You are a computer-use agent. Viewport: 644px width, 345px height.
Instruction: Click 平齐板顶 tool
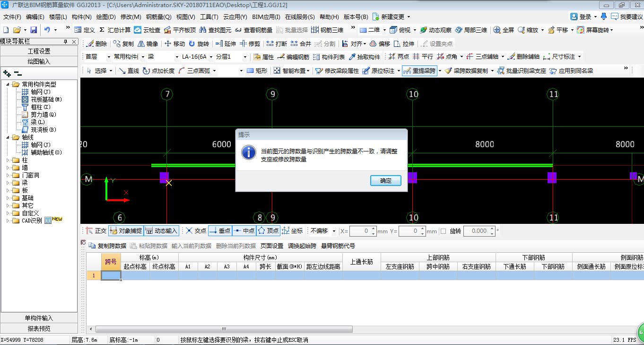[x=180, y=30]
